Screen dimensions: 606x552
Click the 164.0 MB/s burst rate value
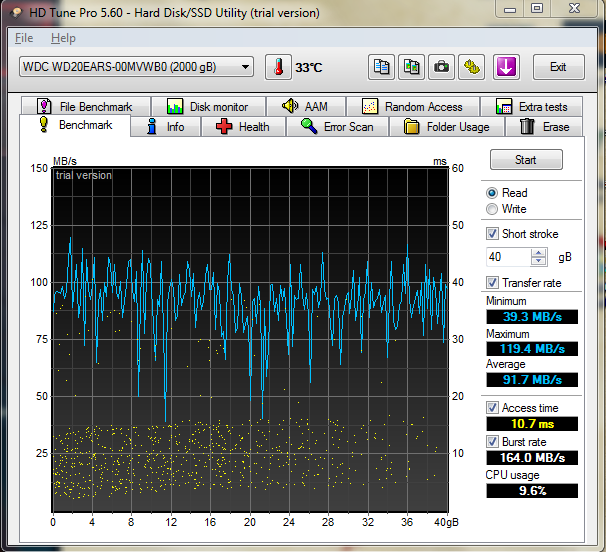pyautogui.click(x=532, y=458)
